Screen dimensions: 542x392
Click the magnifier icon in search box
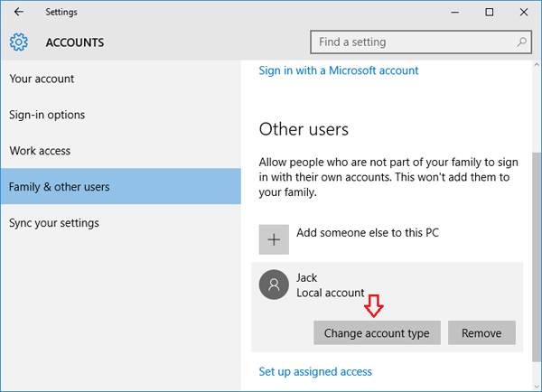521,42
